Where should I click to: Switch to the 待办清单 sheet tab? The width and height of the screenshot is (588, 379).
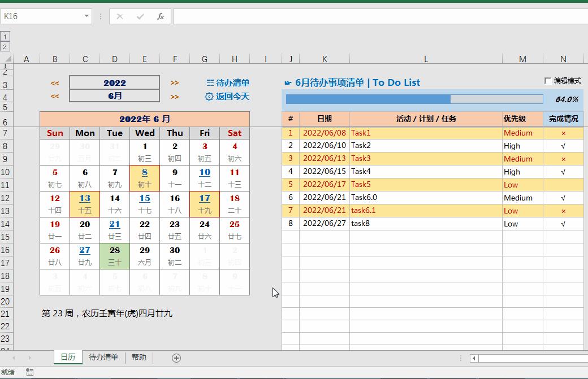(103, 358)
